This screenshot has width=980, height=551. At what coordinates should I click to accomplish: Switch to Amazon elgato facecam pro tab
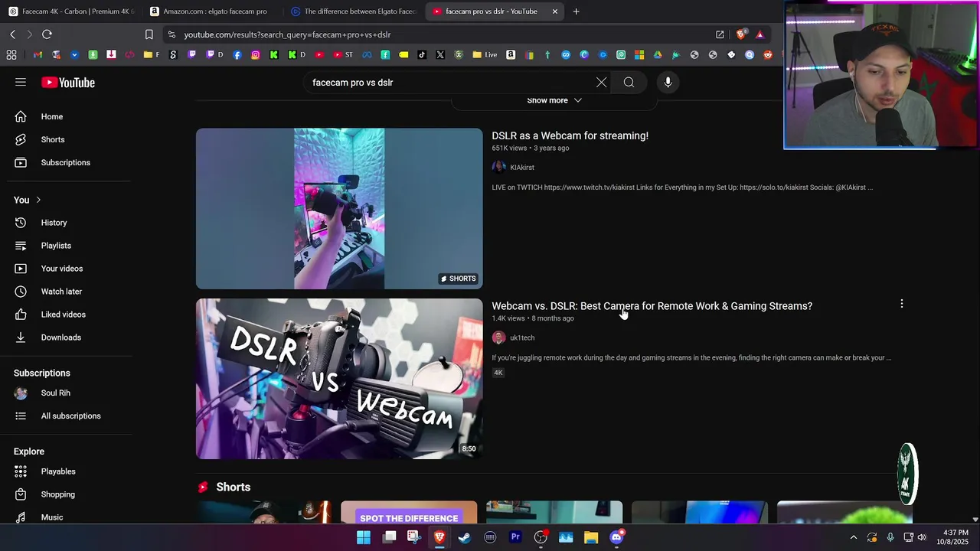coord(209,11)
